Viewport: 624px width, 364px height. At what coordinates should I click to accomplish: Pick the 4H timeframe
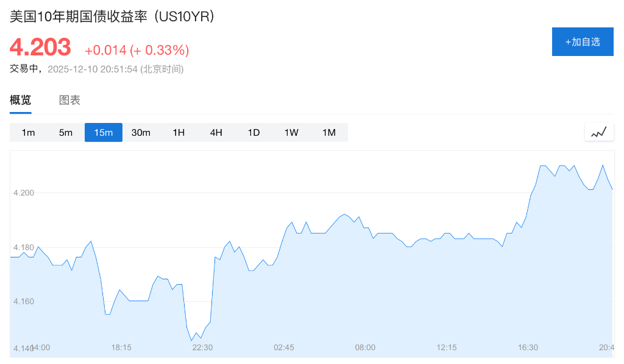pyautogui.click(x=216, y=133)
